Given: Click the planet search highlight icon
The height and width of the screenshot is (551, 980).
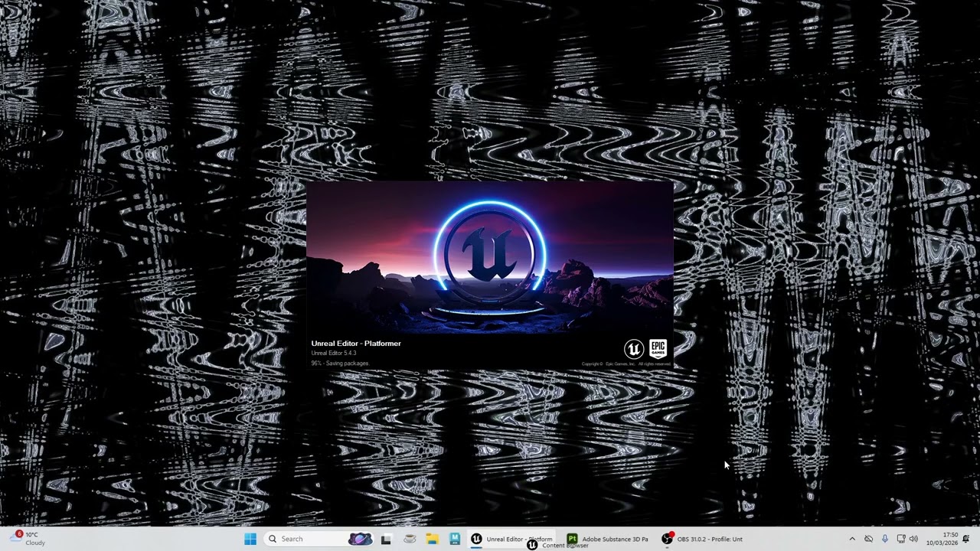Looking at the screenshot, I should tap(360, 539).
